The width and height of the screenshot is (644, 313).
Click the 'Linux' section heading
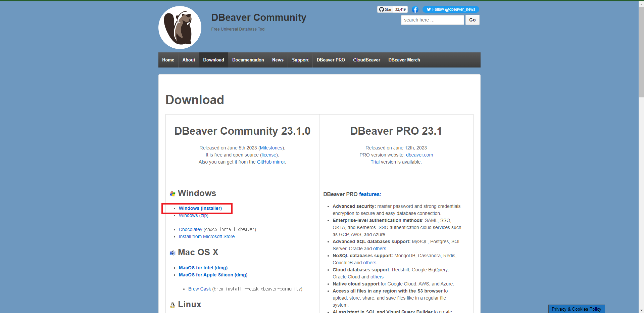coord(190,304)
